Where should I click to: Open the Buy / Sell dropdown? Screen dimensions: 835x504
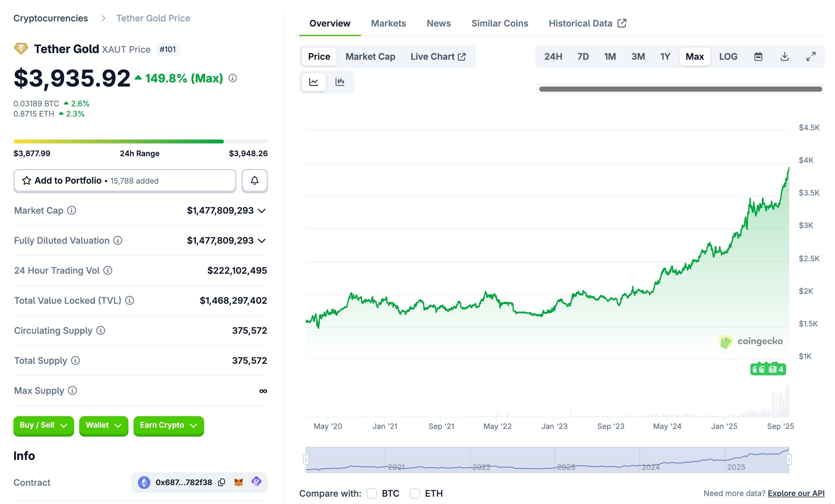click(44, 425)
